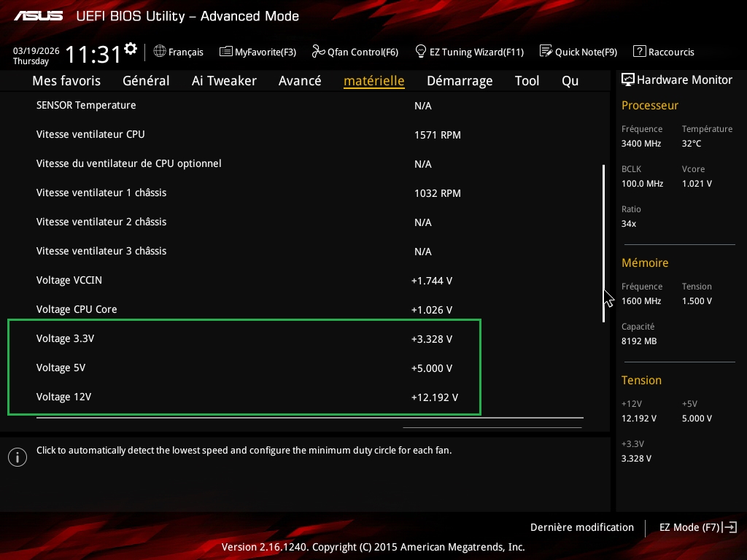The height and width of the screenshot is (560, 747).
Task: Open MyFavorite(F3) list icon
Action: click(225, 51)
